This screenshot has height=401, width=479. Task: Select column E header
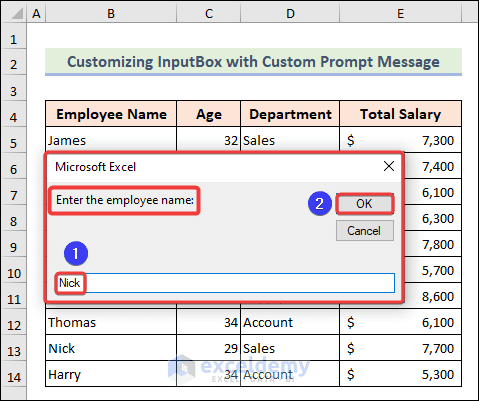400,13
